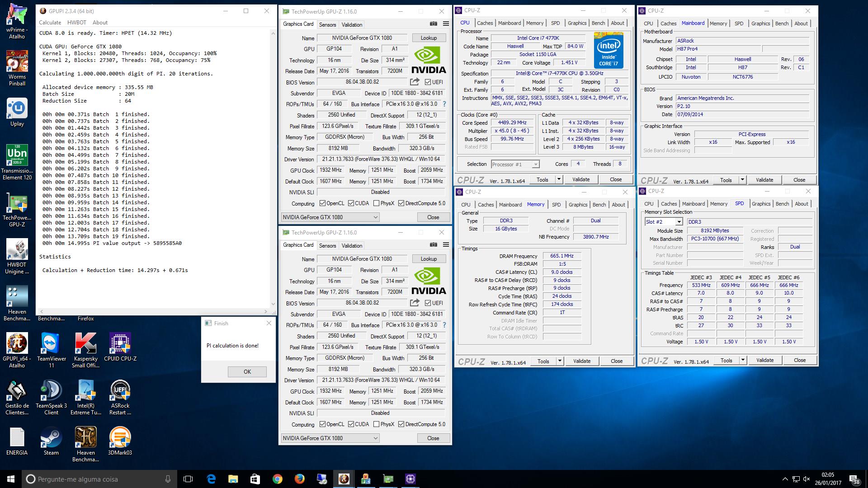Open Kaspersky Small Office desktop icon
Image resolution: width=868 pixels, height=488 pixels.
pyautogui.click(x=85, y=351)
